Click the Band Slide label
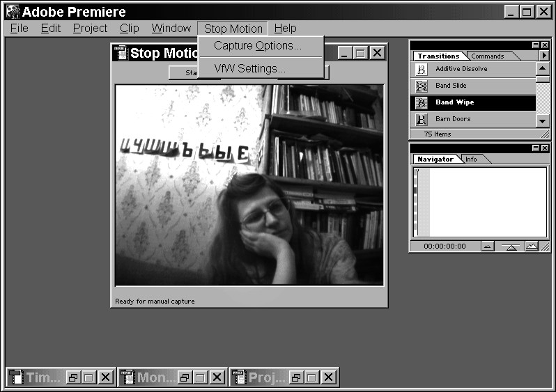 point(451,86)
